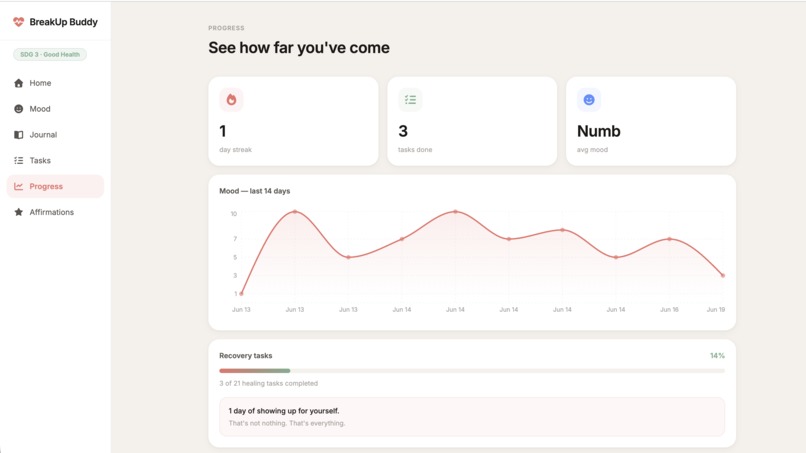Click the streak count number 1
This screenshot has width=806, height=453.
(x=223, y=131)
